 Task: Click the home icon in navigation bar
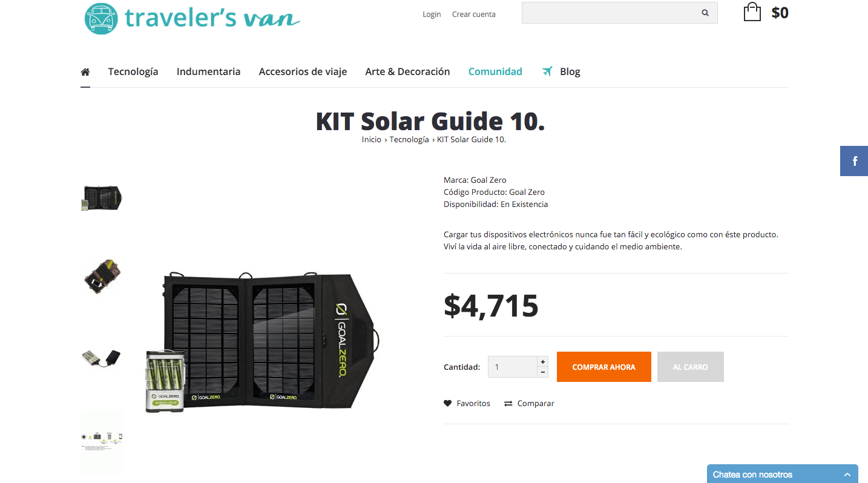pyautogui.click(x=85, y=71)
